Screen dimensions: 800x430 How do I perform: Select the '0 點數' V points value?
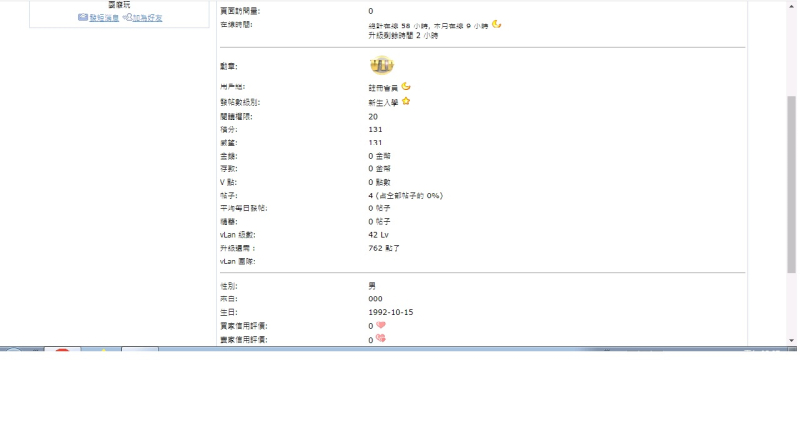379,182
